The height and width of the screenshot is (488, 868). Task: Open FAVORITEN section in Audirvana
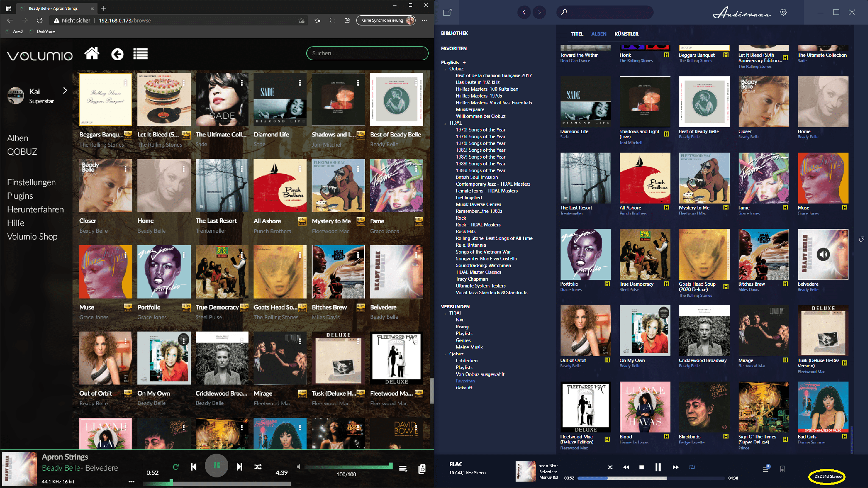[x=454, y=48]
